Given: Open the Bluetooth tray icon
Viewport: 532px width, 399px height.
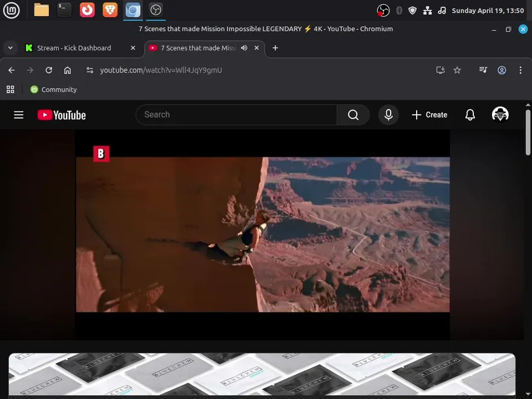Looking at the screenshot, I should tap(399, 11).
